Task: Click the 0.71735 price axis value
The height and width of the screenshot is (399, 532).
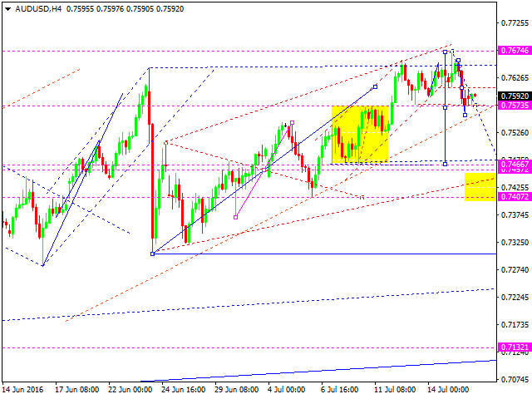Action: [x=515, y=325]
